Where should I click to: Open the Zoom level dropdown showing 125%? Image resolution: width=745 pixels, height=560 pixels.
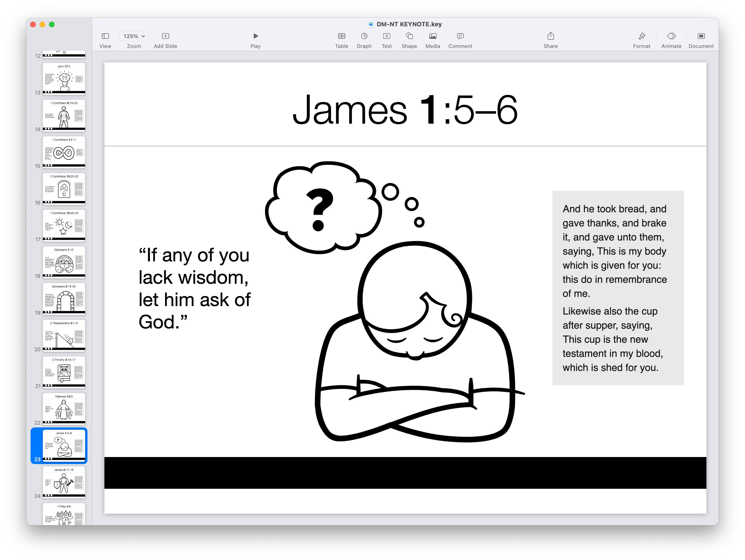click(134, 36)
